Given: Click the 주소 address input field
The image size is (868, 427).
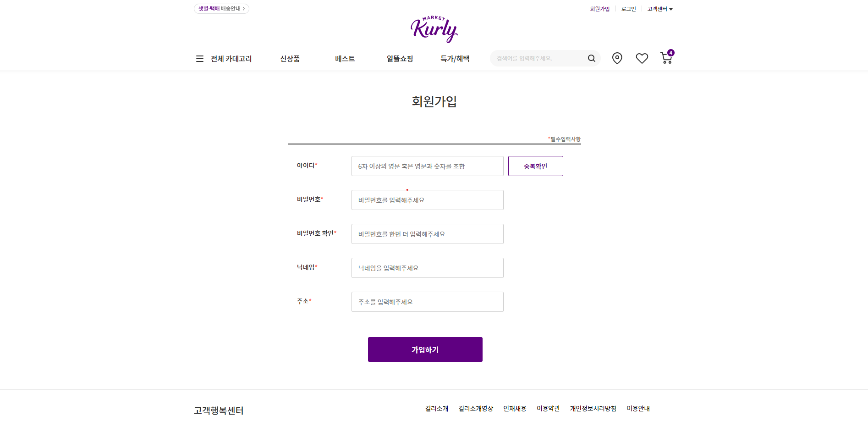Looking at the screenshot, I should [x=427, y=301].
